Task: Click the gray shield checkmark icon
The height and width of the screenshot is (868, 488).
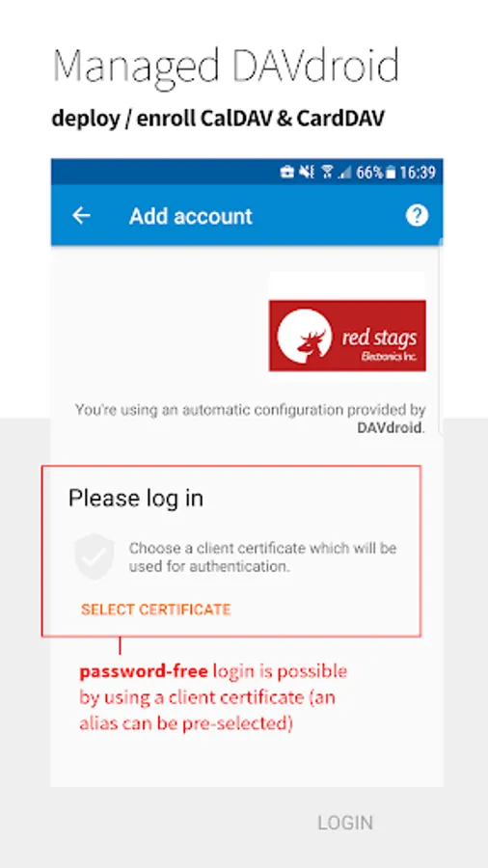Action: (95, 556)
